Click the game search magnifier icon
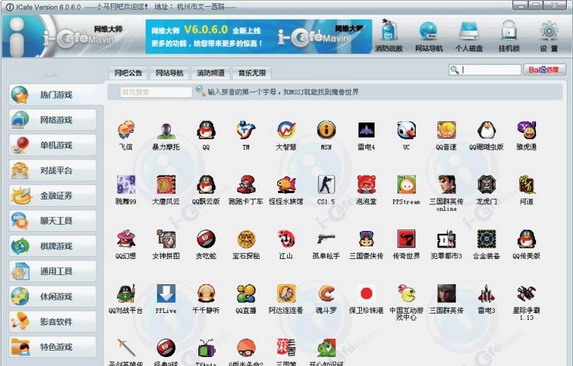The height and width of the screenshot is (366, 573). pos(200,91)
